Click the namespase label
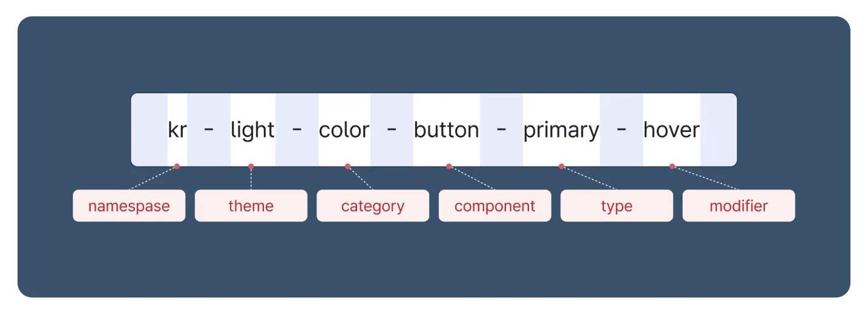Image resolution: width=868 pixels, height=309 pixels. (129, 206)
